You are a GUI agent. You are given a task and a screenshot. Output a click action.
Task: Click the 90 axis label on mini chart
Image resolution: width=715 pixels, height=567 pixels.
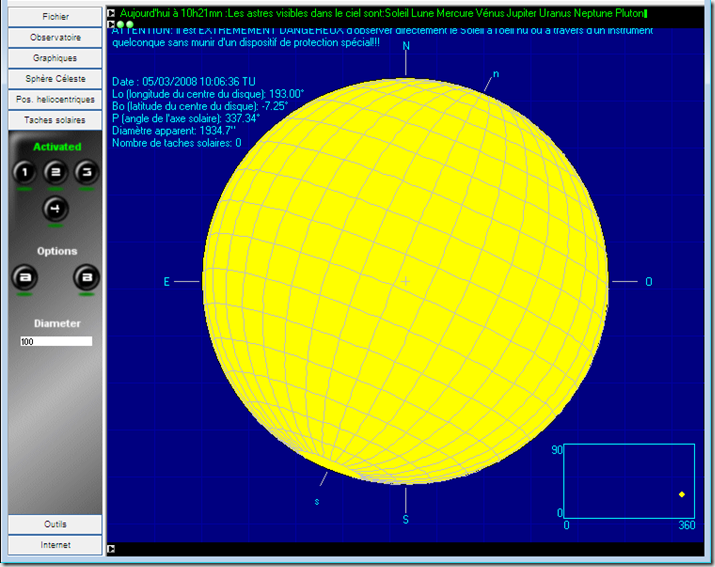pos(557,450)
